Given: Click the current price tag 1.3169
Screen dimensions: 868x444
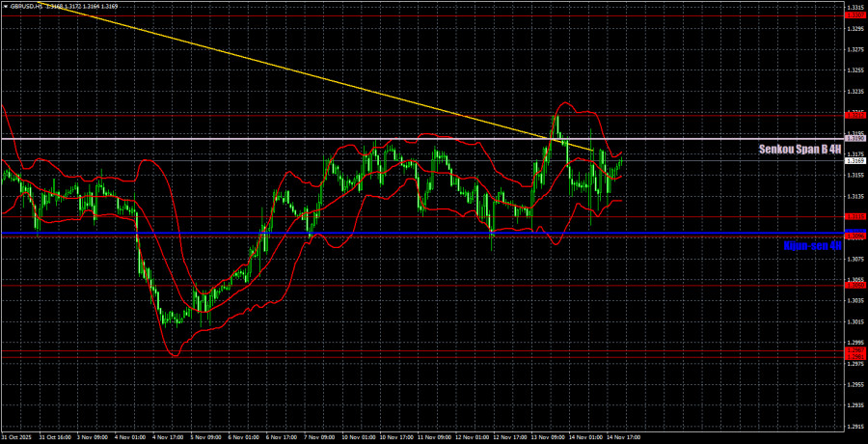Looking at the screenshot, I should click(854, 161).
